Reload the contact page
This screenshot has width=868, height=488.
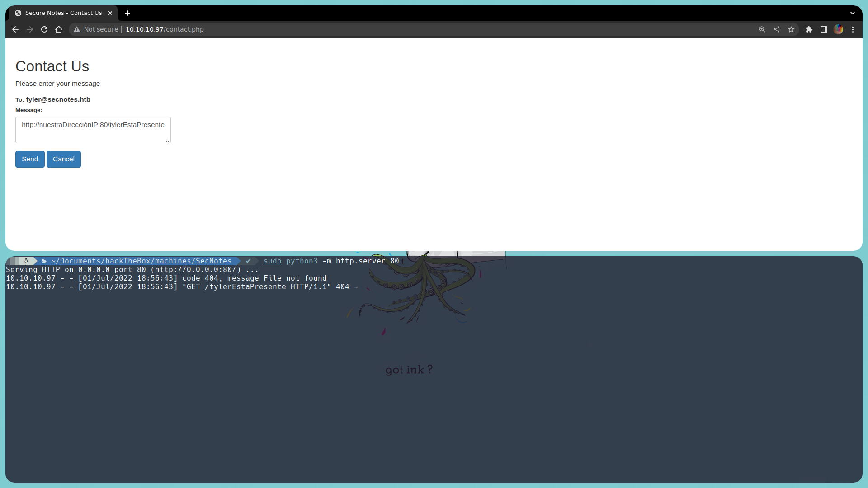click(44, 29)
